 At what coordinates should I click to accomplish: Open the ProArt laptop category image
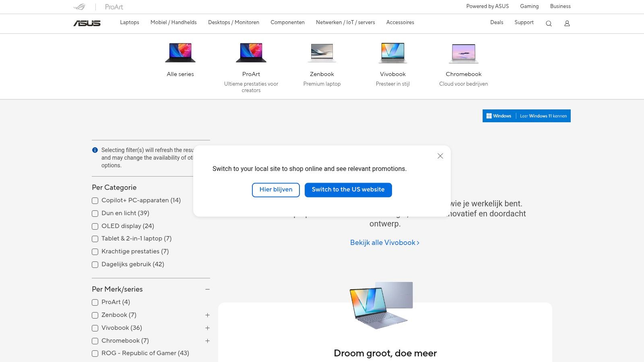tap(251, 51)
